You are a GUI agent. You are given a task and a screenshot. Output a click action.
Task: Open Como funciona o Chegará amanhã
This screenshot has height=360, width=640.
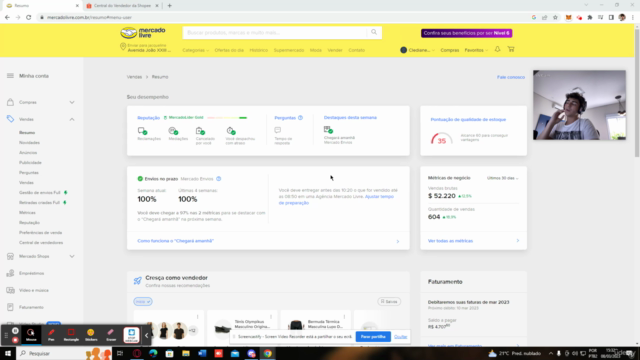(x=176, y=241)
